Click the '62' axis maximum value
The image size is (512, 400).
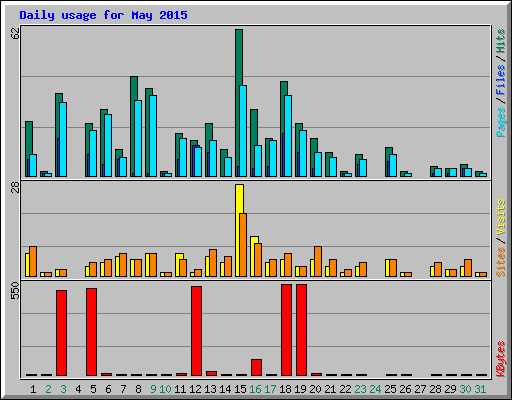click(x=15, y=33)
